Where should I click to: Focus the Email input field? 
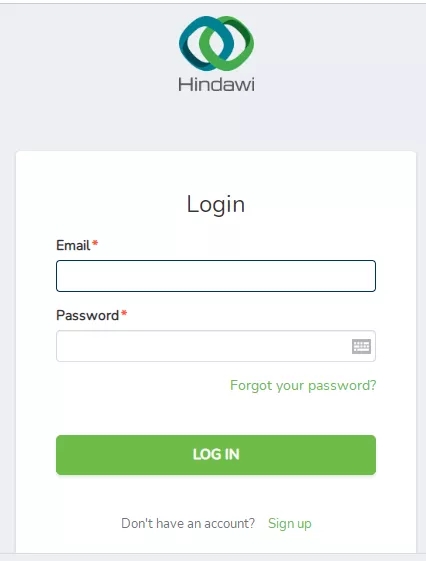coord(216,276)
